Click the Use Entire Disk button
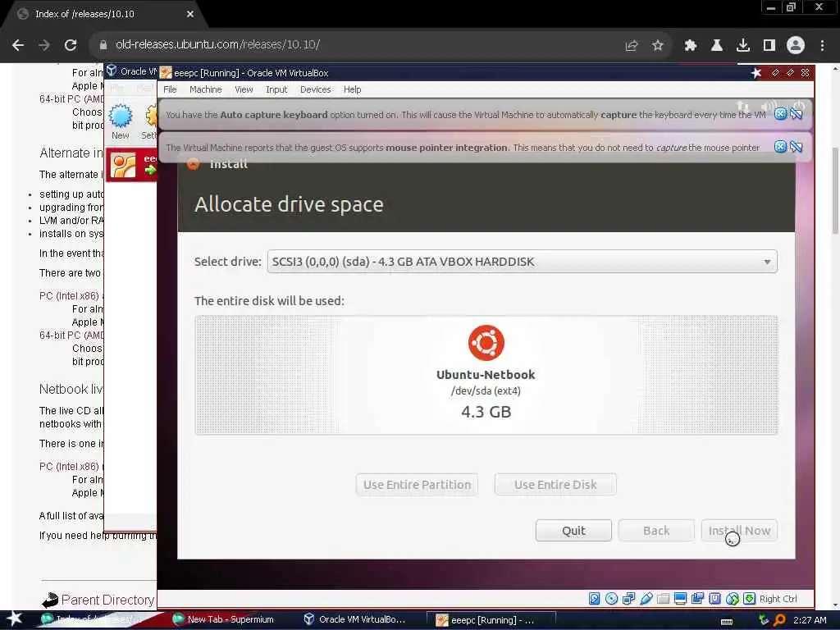This screenshot has height=630, width=840. (x=555, y=484)
